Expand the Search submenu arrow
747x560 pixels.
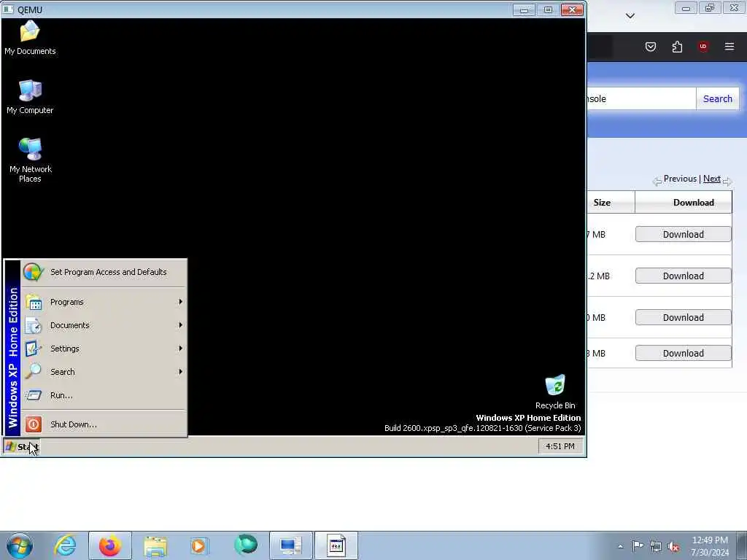(181, 372)
